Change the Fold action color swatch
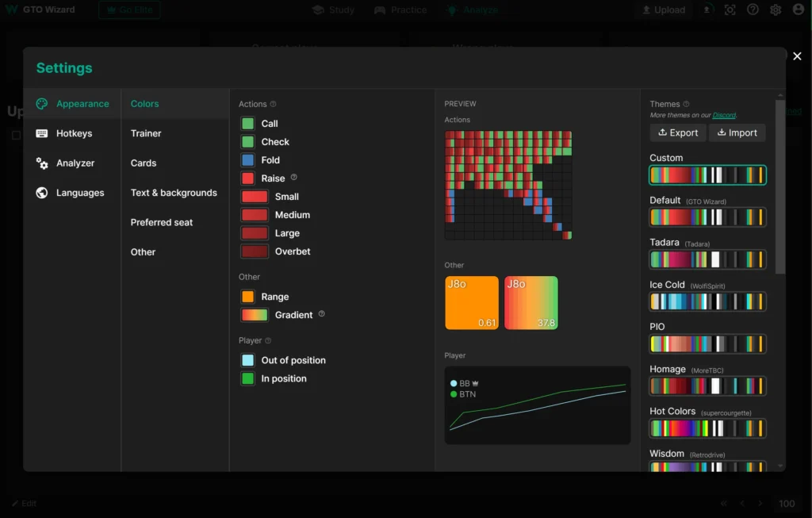The image size is (812, 518). coord(248,160)
